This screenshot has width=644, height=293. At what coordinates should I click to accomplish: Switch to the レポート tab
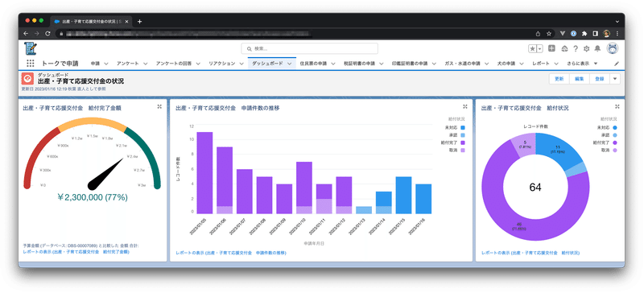click(540, 64)
